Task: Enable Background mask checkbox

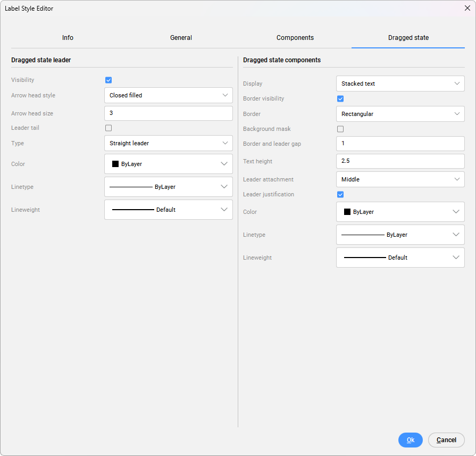Action: coord(340,129)
